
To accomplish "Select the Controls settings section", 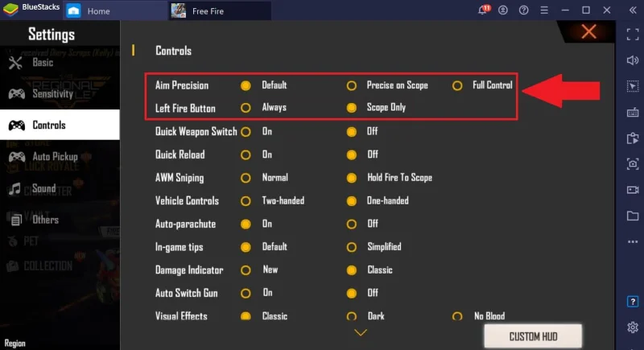I will coord(60,125).
